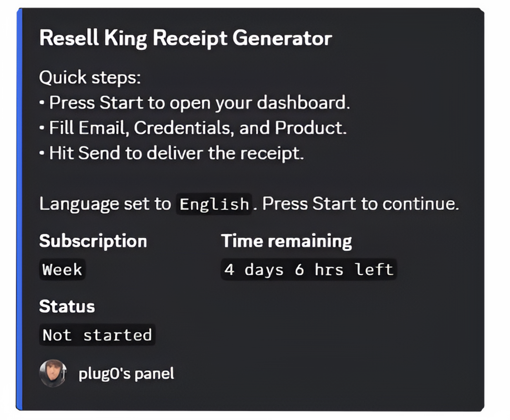This screenshot has height=420, width=510.
Task: Click the blue accent bar of the embed
Action: [x=19, y=210]
